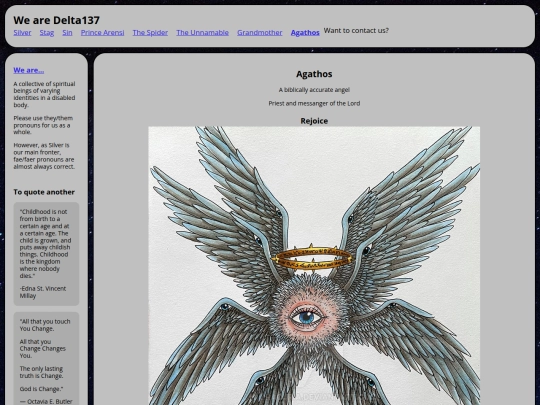Click the Edna St. Vincent Millay attribution

[x=43, y=292]
